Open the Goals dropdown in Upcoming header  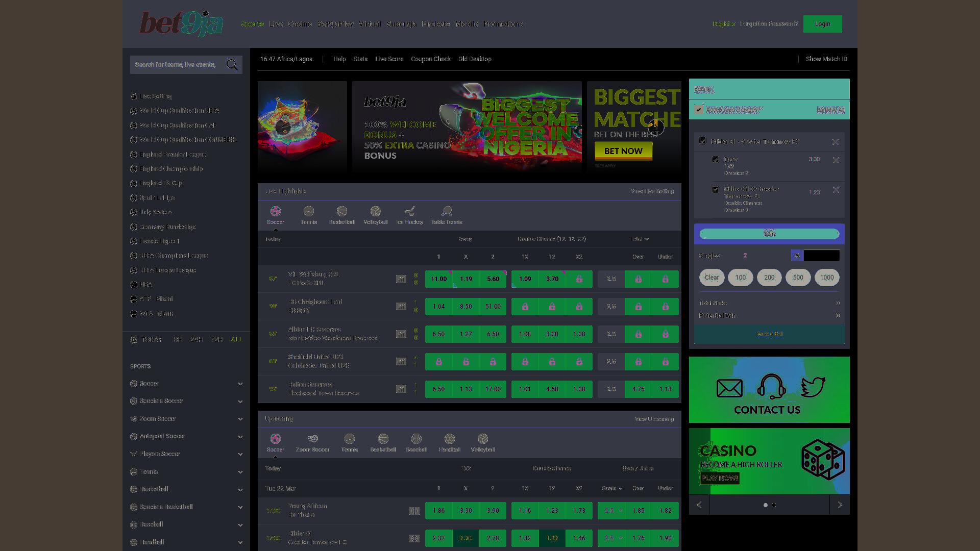(612, 489)
